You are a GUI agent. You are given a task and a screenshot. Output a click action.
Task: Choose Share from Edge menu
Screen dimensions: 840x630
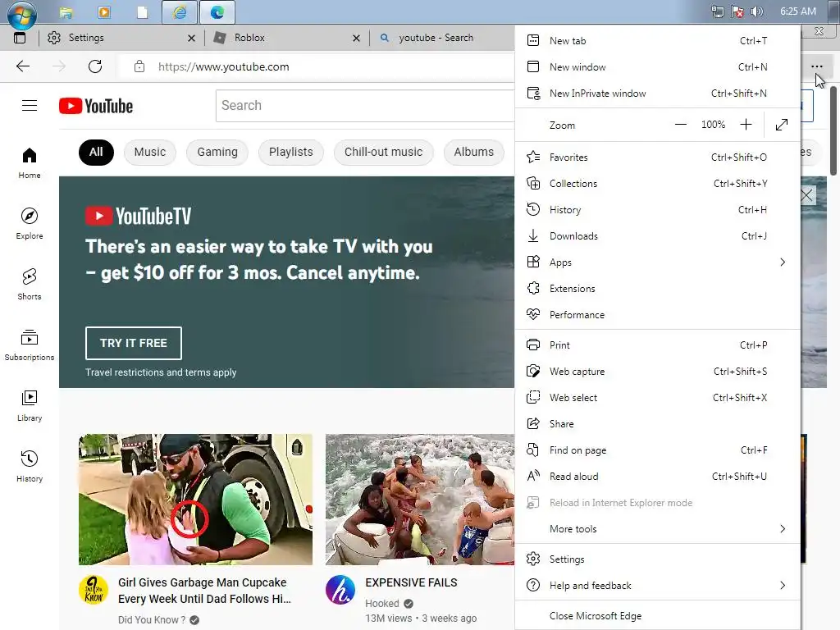coord(657,424)
